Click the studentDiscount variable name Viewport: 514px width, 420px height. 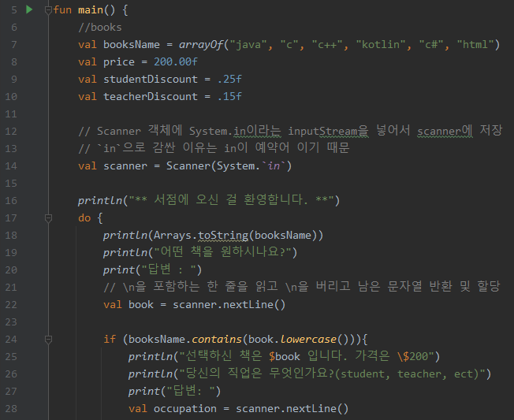pyautogui.click(x=151, y=80)
